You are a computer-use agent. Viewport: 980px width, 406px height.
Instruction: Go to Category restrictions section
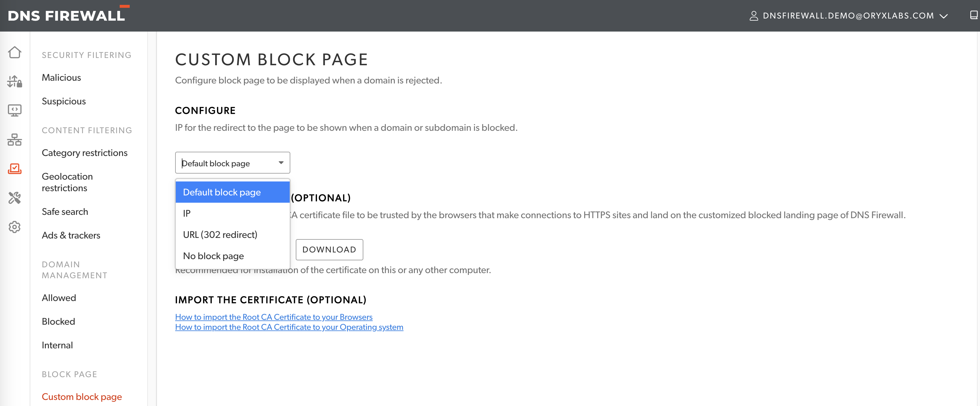click(85, 152)
